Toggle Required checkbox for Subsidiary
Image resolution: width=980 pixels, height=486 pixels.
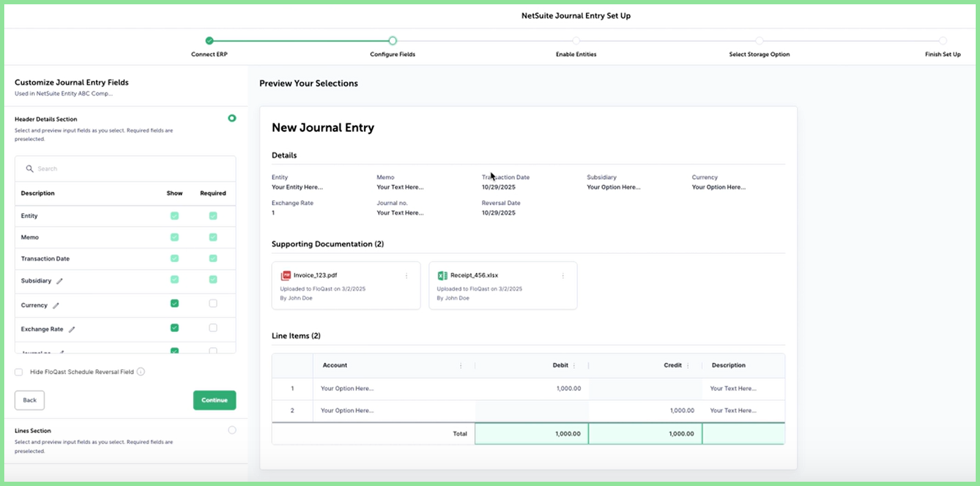pos(213,279)
